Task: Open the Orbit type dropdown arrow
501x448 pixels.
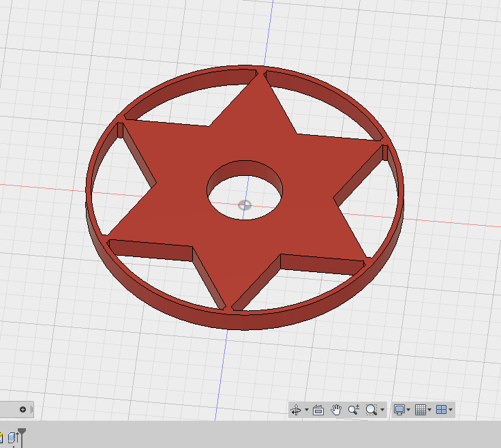Action: pyautogui.click(x=307, y=410)
